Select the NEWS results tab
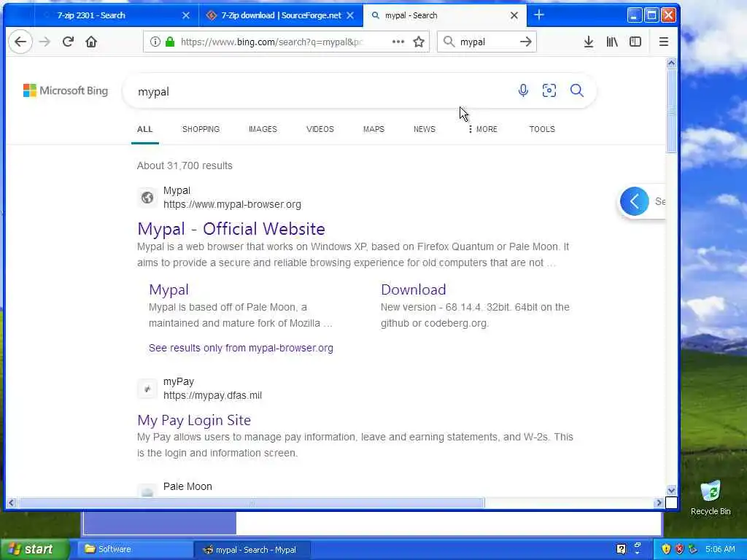Image resolution: width=747 pixels, height=560 pixels. click(x=424, y=129)
